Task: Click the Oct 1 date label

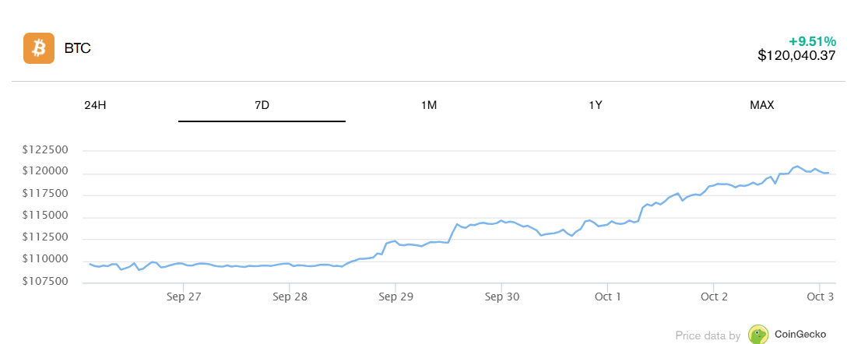Action: [607, 297]
